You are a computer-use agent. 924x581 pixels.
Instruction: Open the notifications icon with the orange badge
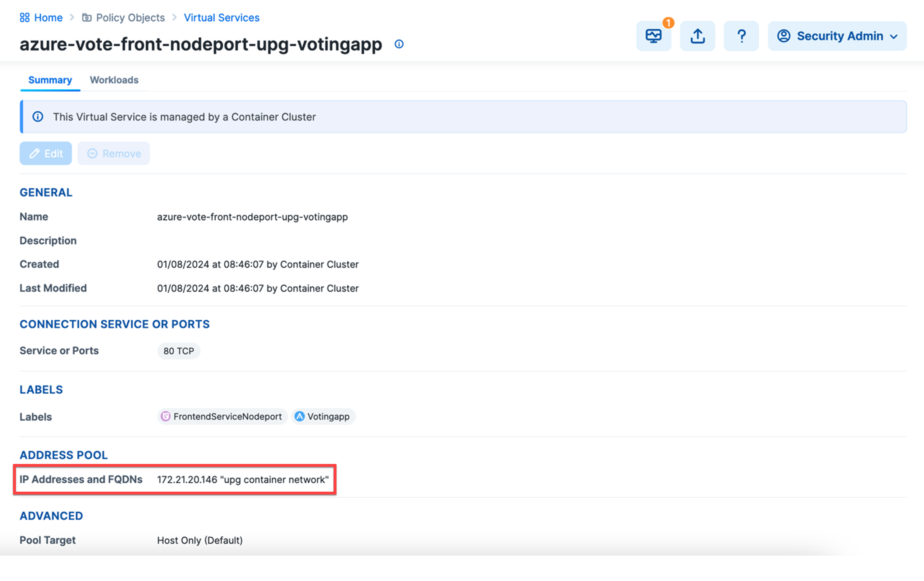pyautogui.click(x=653, y=36)
